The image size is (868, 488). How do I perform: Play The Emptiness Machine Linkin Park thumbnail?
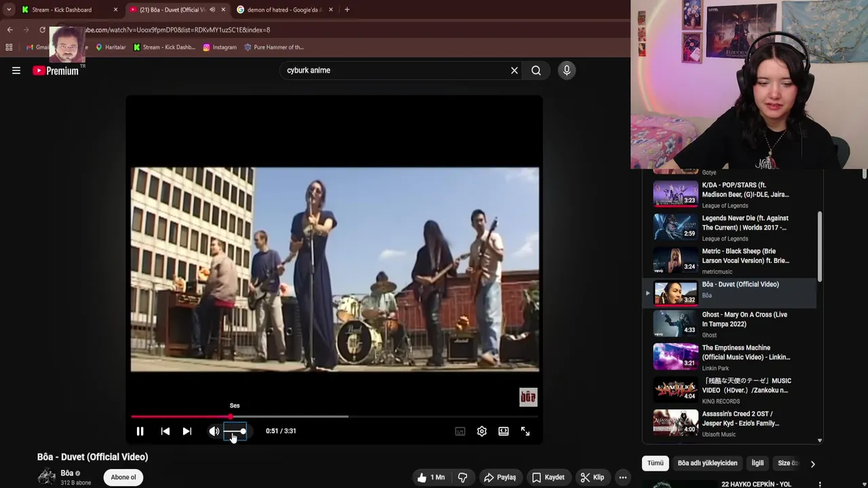tap(675, 357)
